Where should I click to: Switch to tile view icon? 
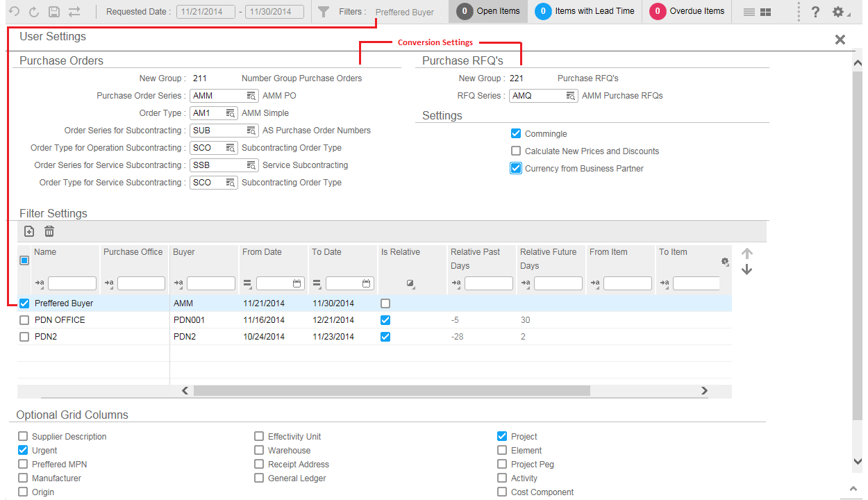[x=766, y=12]
